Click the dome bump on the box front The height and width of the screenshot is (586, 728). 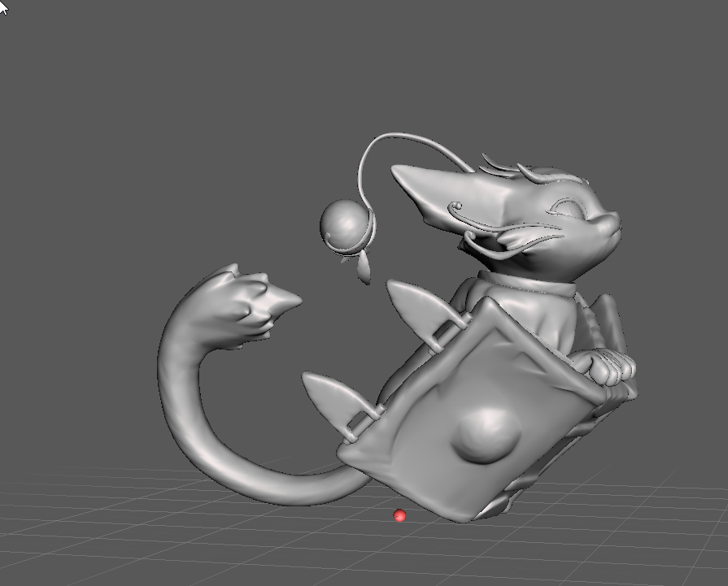point(486,435)
